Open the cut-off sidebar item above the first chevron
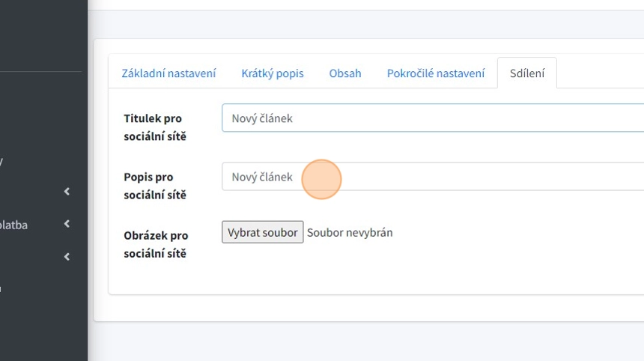 click(2, 160)
